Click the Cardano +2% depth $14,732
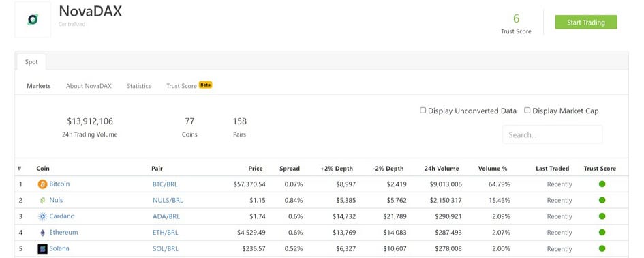 [x=344, y=216]
